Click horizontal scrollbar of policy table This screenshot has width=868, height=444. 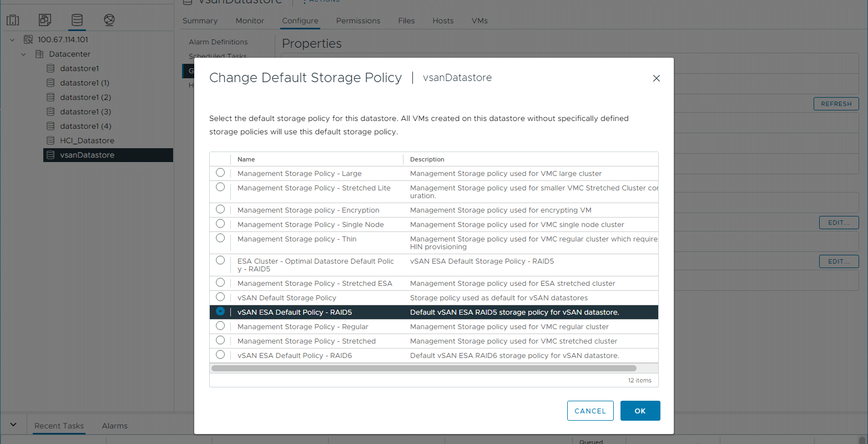pos(423,368)
